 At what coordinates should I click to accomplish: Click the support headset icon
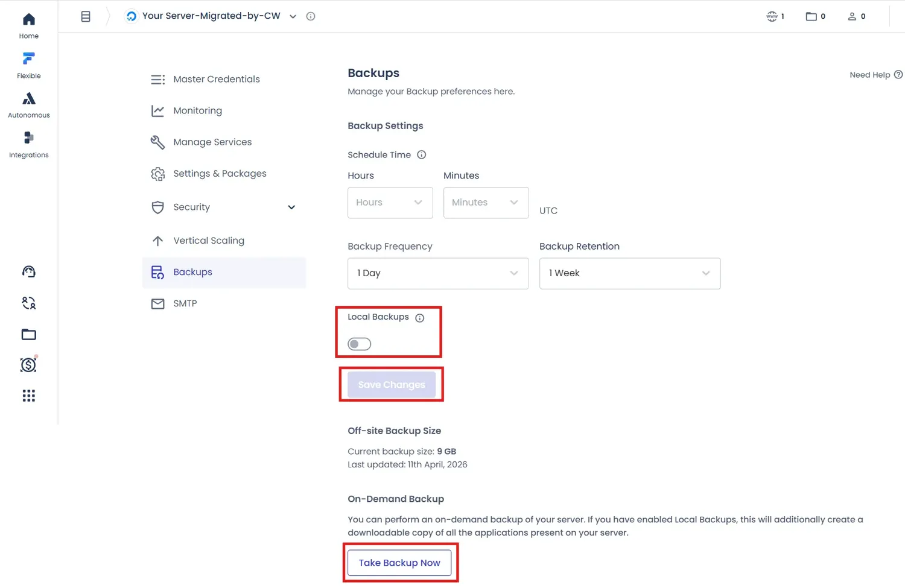coord(28,271)
